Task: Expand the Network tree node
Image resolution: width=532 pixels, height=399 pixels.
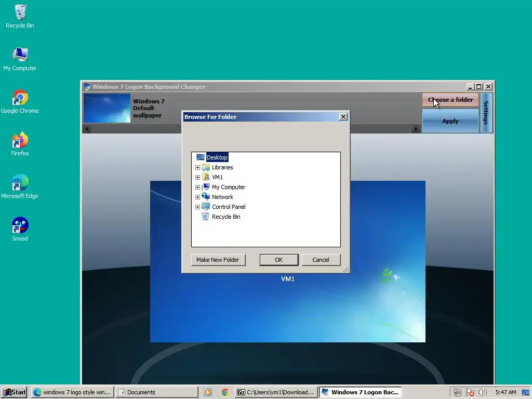Action: coord(197,197)
